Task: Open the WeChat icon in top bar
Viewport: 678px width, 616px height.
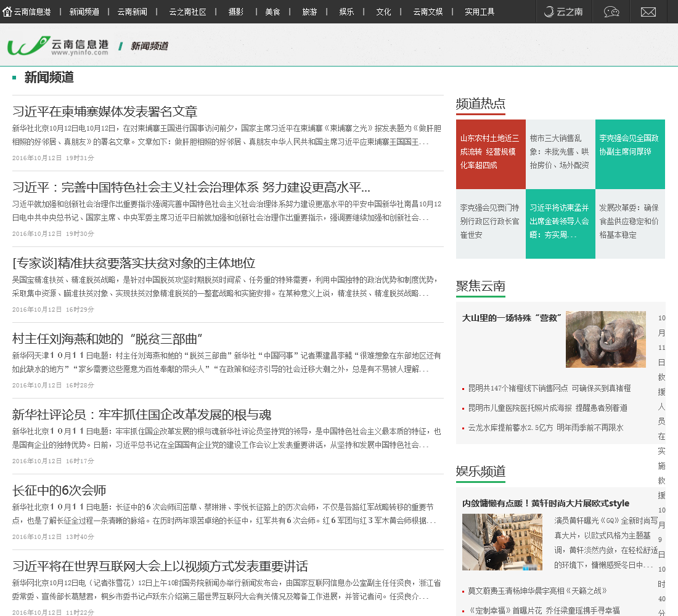Action: pos(611,12)
